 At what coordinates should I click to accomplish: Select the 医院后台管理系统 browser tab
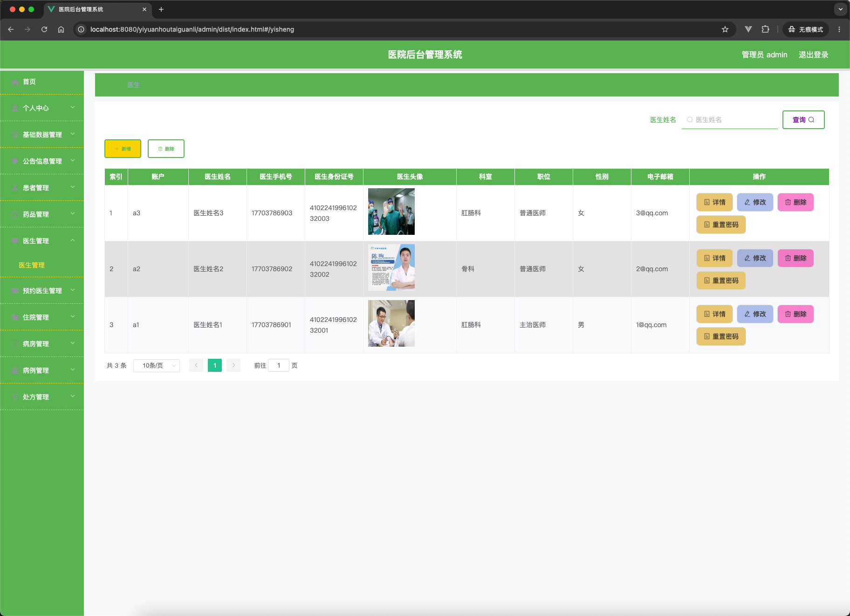98,9
